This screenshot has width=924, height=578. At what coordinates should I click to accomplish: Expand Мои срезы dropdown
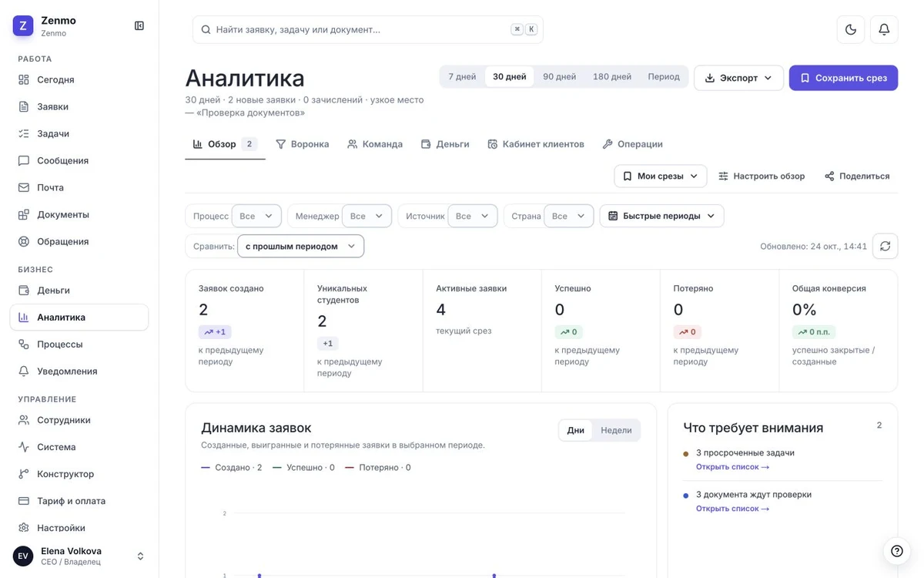click(x=661, y=176)
